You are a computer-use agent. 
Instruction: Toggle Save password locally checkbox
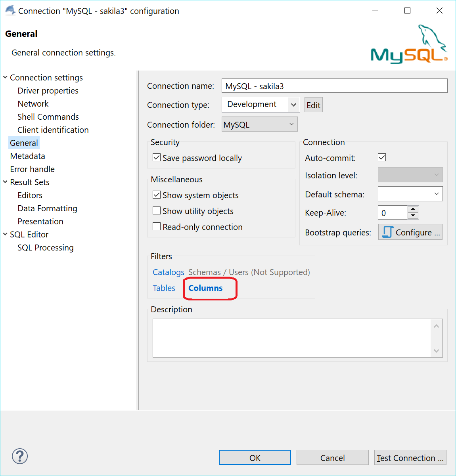pyautogui.click(x=157, y=158)
